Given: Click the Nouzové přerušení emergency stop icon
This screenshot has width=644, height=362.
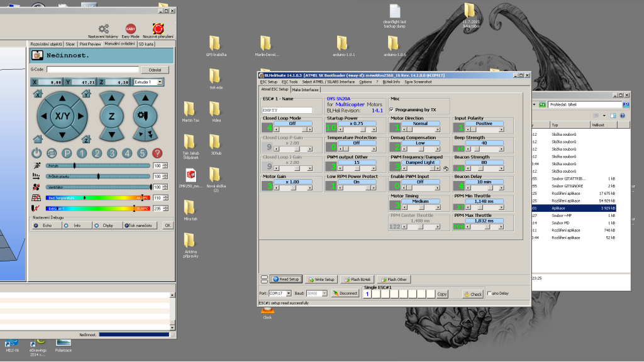Looking at the screenshot, I should (158, 29).
